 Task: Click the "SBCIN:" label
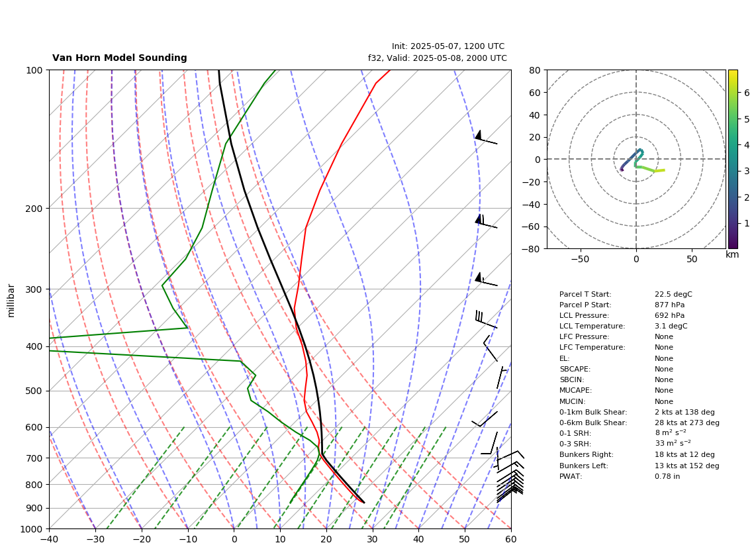pyautogui.click(x=572, y=379)
